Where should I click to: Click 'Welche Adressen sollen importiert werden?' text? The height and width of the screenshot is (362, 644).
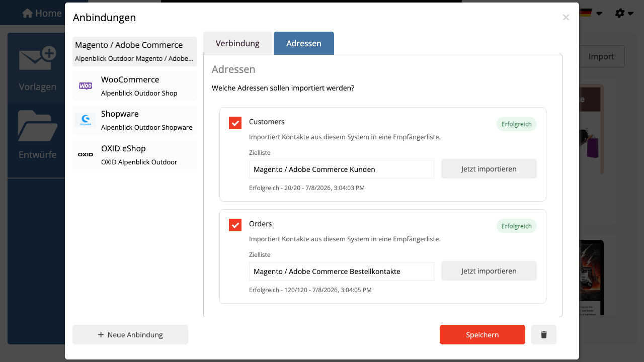point(283,88)
